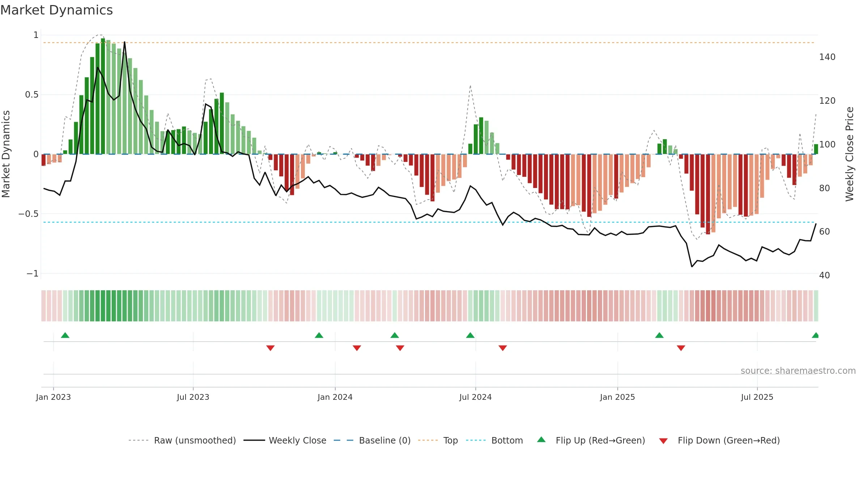Toggle the Weekly Close legend item

click(285, 440)
